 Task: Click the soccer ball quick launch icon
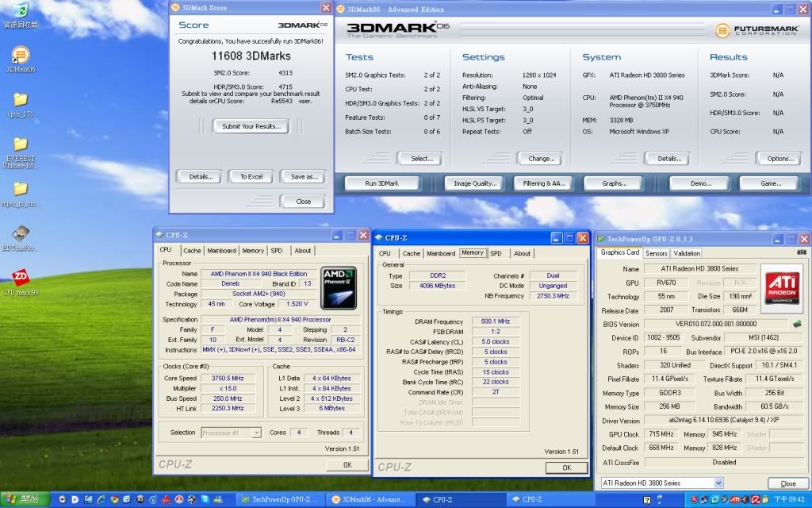click(192, 500)
